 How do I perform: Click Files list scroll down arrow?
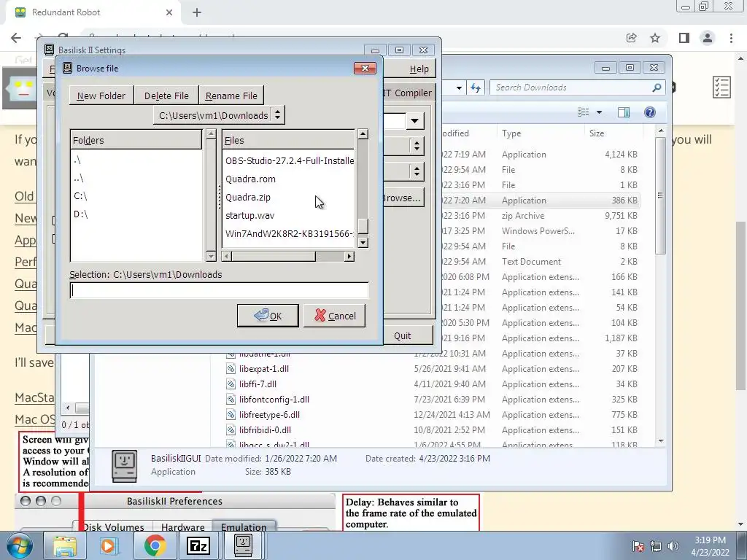(x=363, y=243)
